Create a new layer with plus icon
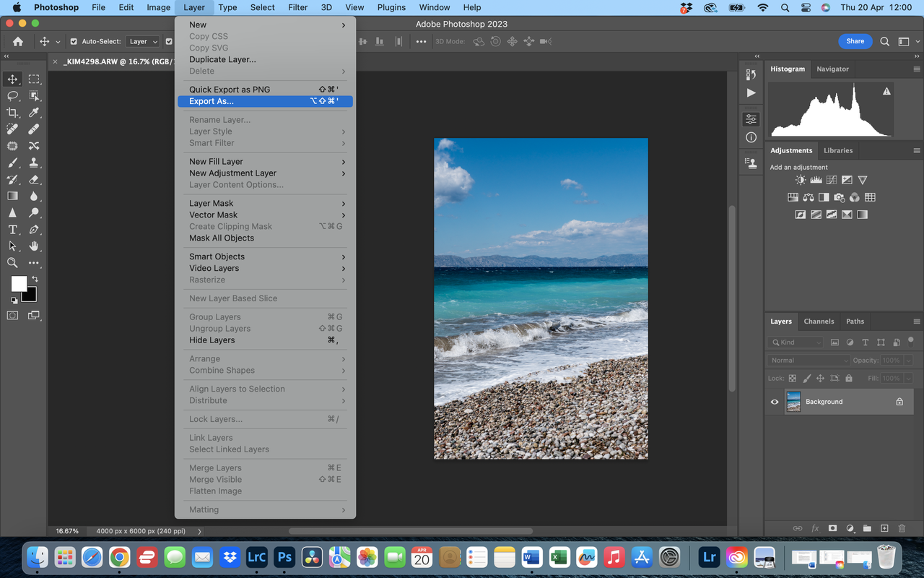Screen dimensions: 924x578 point(884,528)
